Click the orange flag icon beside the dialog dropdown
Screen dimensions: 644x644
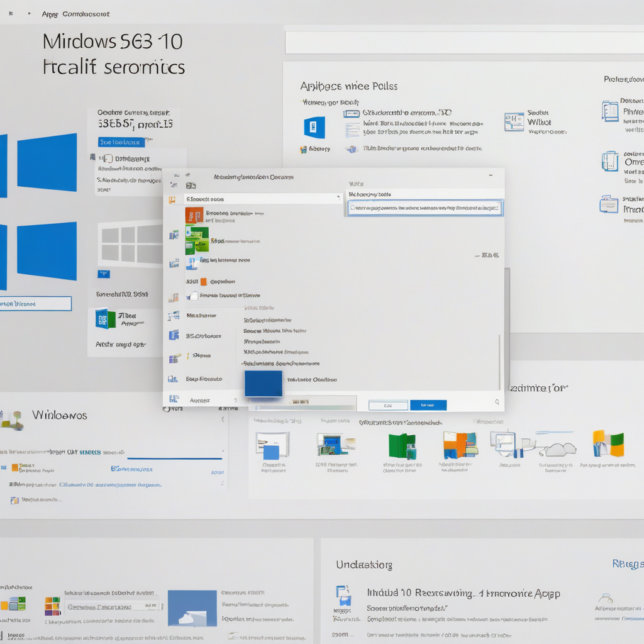click(172, 200)
